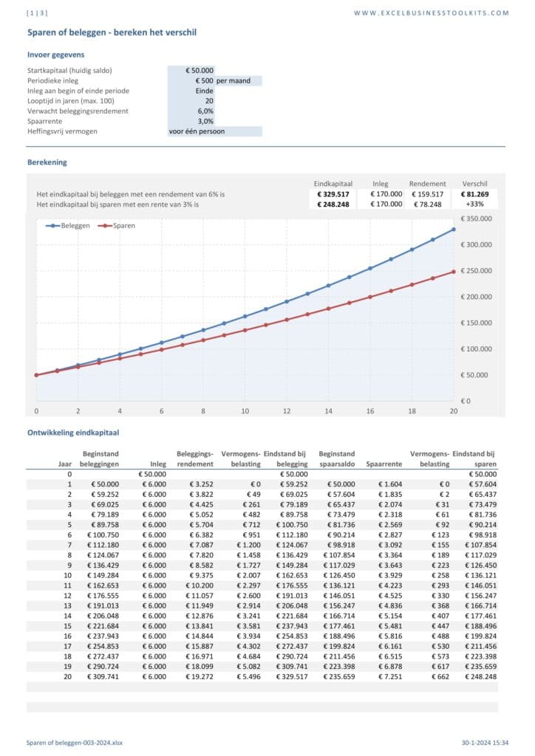
Task: Select the Spaarrente cell € 1.604 in year 1
Action: tap(389, 484)
